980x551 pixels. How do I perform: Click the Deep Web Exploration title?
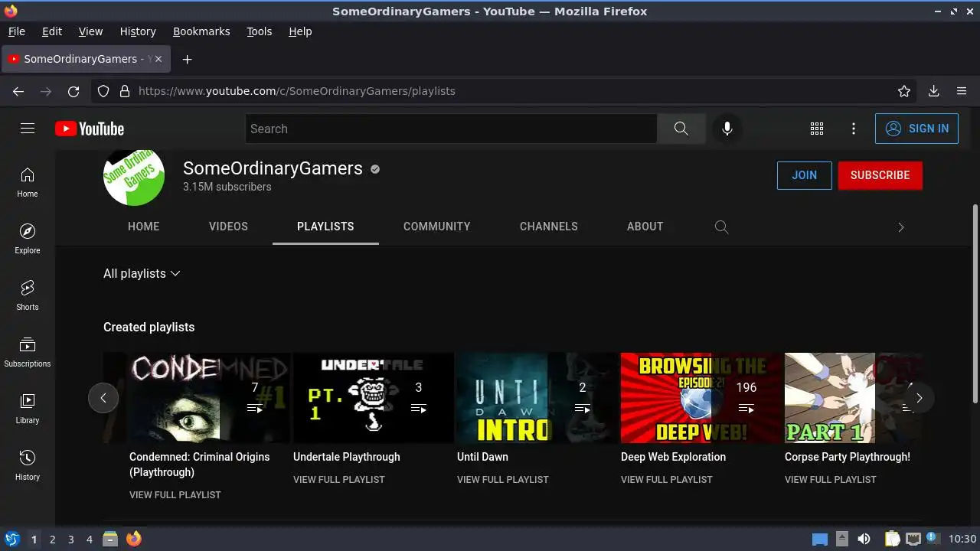click(x=673, y=457)
